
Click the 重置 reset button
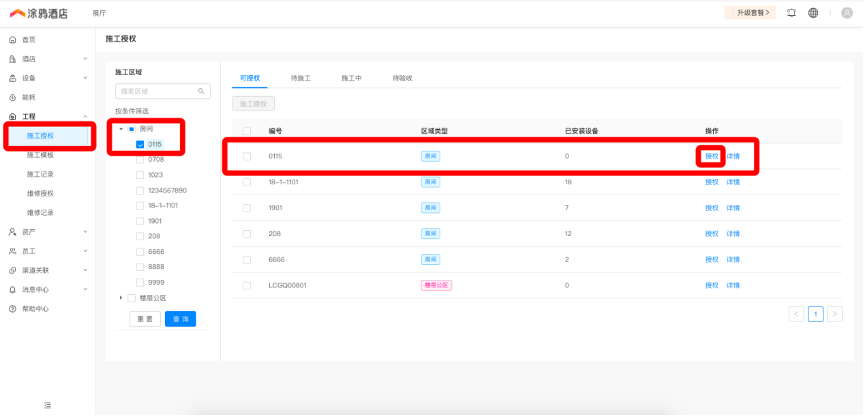(145, 319)
